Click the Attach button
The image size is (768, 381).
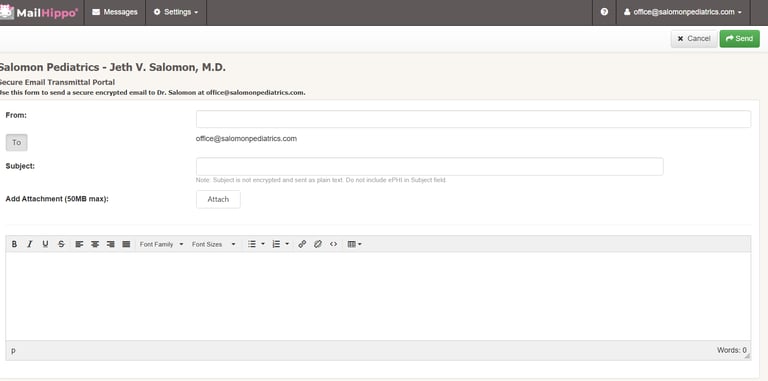pos(218,199)
